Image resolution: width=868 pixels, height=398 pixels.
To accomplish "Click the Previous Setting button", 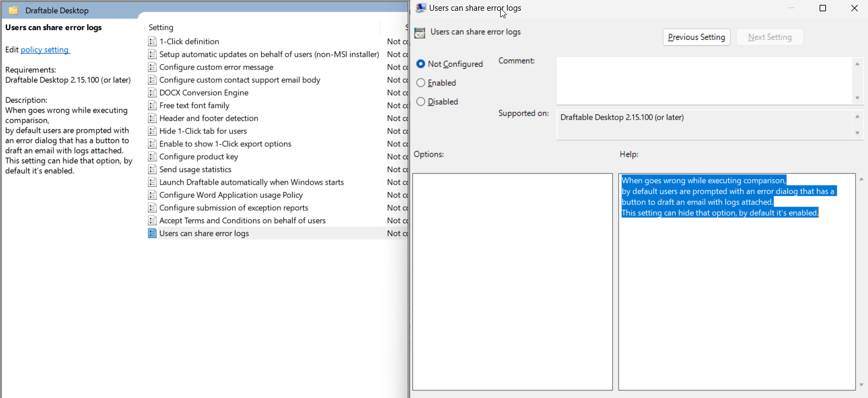I will 696,37.
